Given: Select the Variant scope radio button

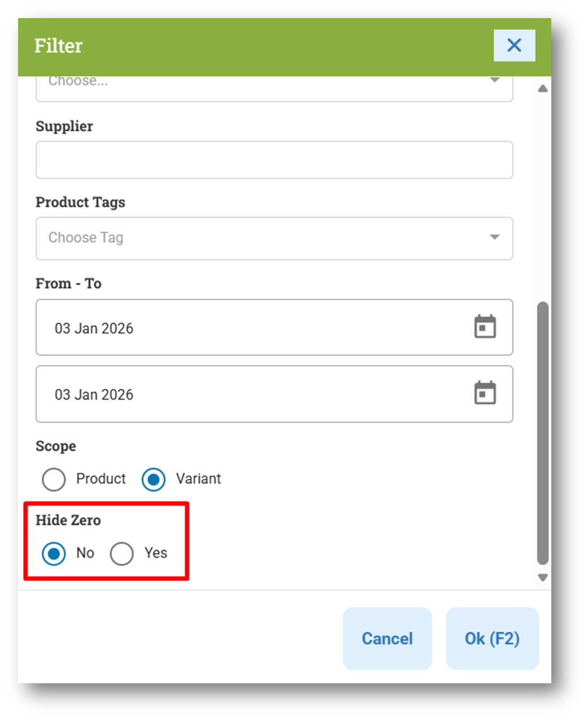Looking at the screenshot, I should point(154,479).
